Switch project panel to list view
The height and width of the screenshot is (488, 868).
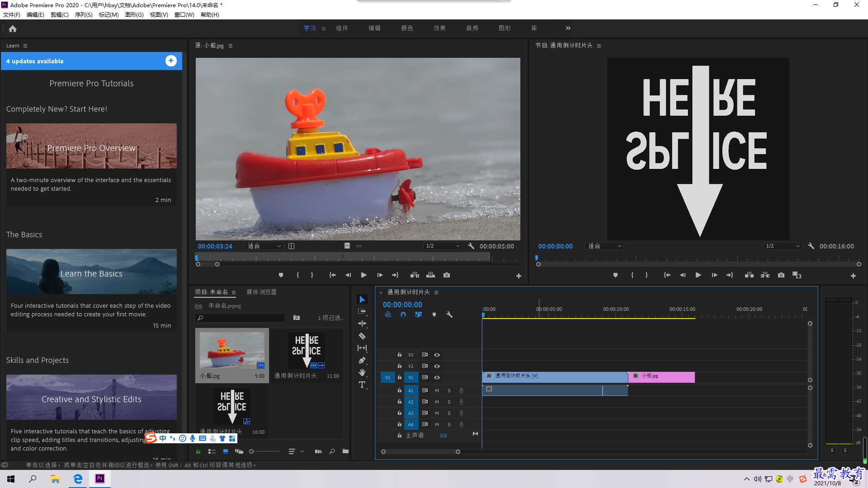point(212,451)
